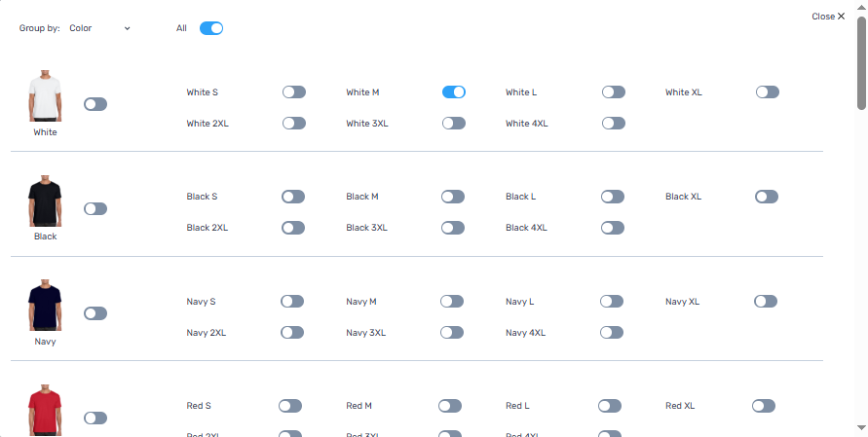Enable the Red S variant
868x437 pixels.
[290, 406]
